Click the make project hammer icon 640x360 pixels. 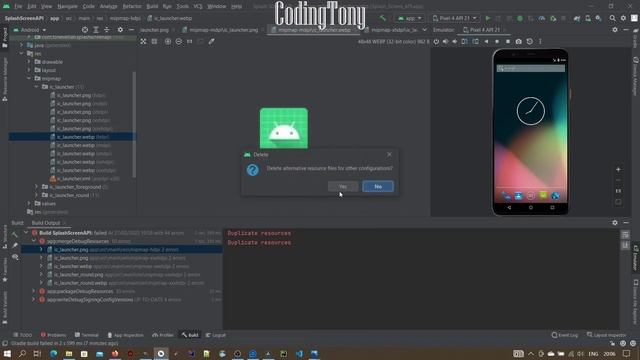(383, 18)
